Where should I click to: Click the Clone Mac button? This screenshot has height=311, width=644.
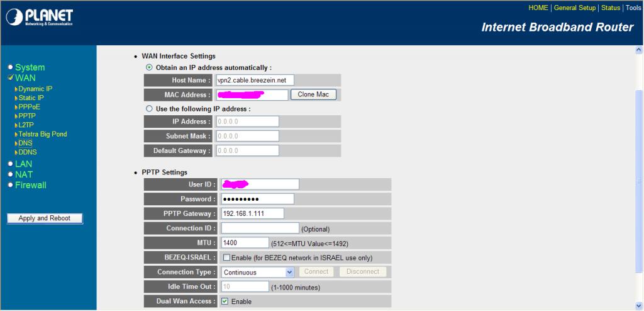point(313,94)
